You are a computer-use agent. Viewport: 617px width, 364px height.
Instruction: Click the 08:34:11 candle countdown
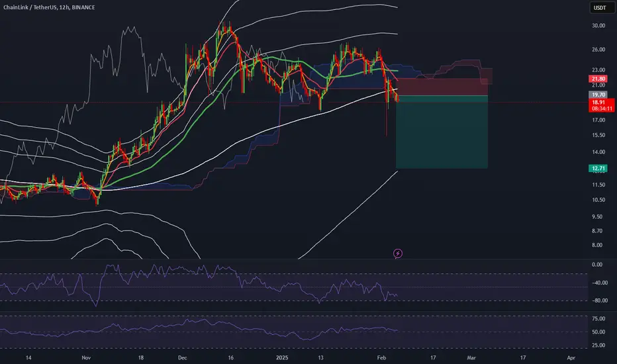click(x=601, y=109)
